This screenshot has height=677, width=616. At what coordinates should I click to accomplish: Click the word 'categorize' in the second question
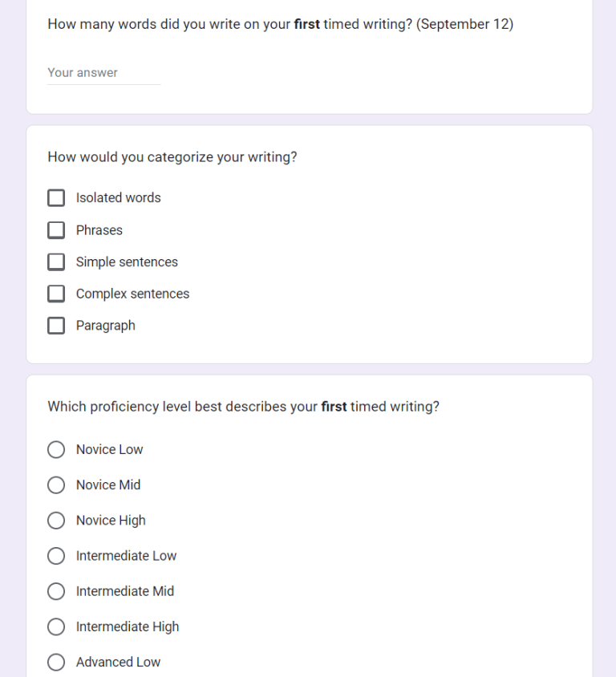180,157
